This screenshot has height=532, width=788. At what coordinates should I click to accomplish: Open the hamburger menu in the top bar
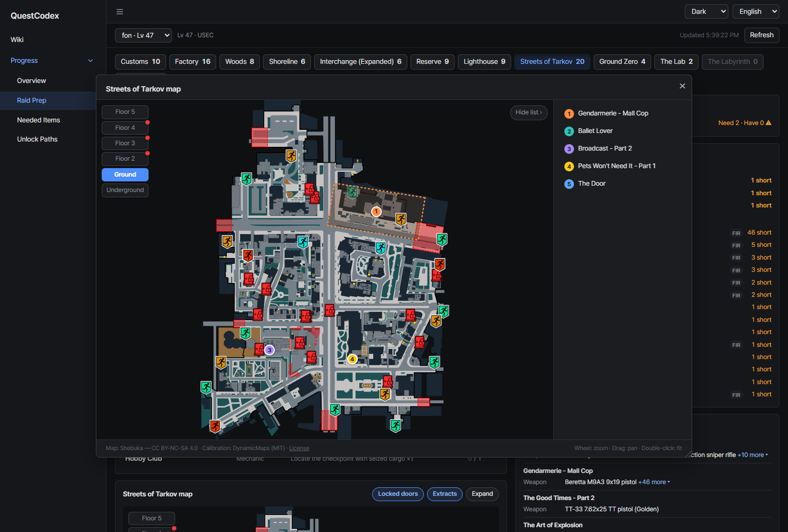click(x=120, y=12)
